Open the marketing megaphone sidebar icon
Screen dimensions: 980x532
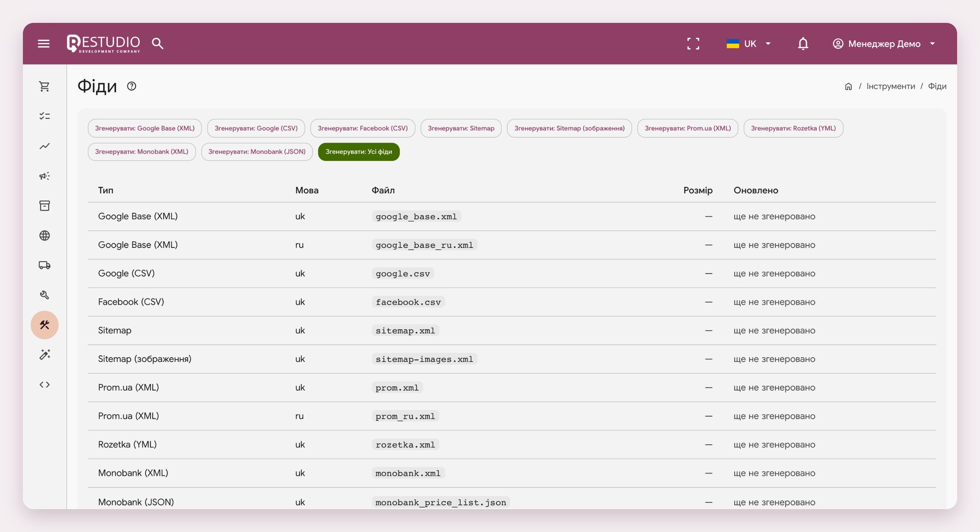point(45,176)
